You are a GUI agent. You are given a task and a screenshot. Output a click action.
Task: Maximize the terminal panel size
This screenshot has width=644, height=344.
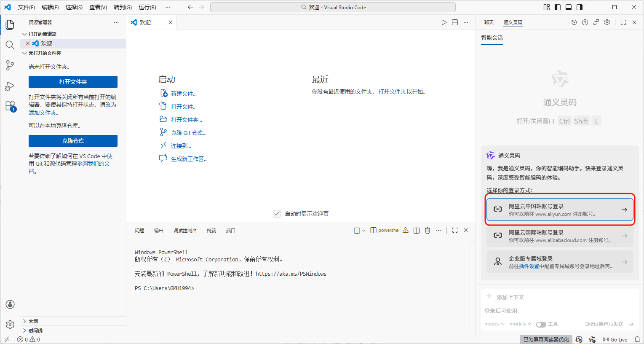click(x=455, y=231)
